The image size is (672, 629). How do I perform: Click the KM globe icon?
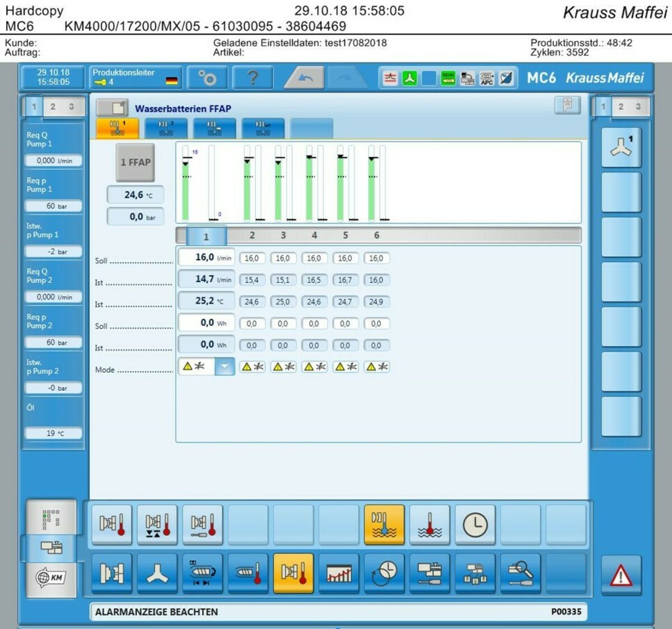click(x=51, y=577)
